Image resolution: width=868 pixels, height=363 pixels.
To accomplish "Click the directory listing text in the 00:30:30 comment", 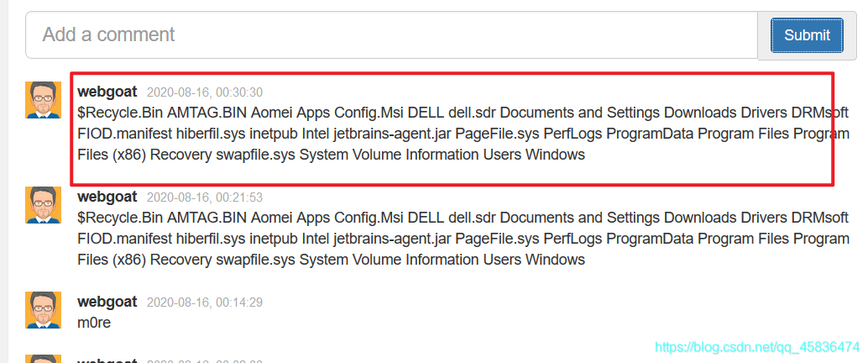I will click(463, 134).
